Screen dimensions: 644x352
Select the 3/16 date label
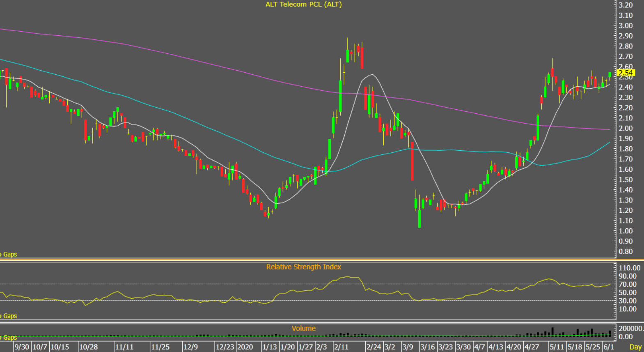click(x=428, y=347)
